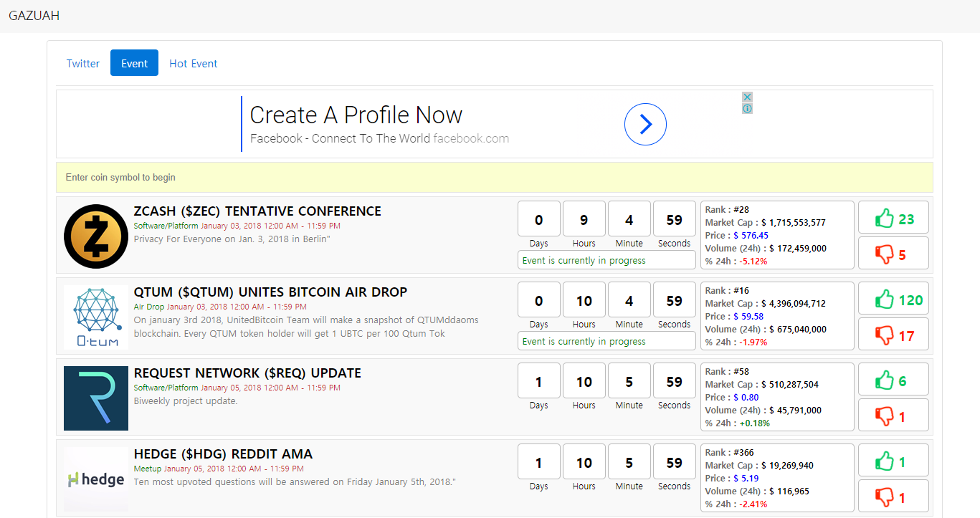
Task: Click the Request Network Rank #58 text
Action: 727,372
